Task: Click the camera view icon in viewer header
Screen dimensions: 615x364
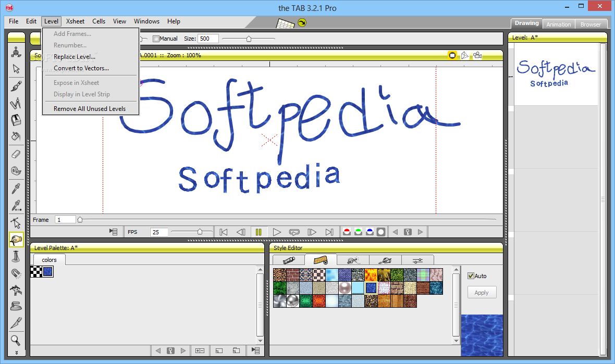Action: tap(477, 55)
